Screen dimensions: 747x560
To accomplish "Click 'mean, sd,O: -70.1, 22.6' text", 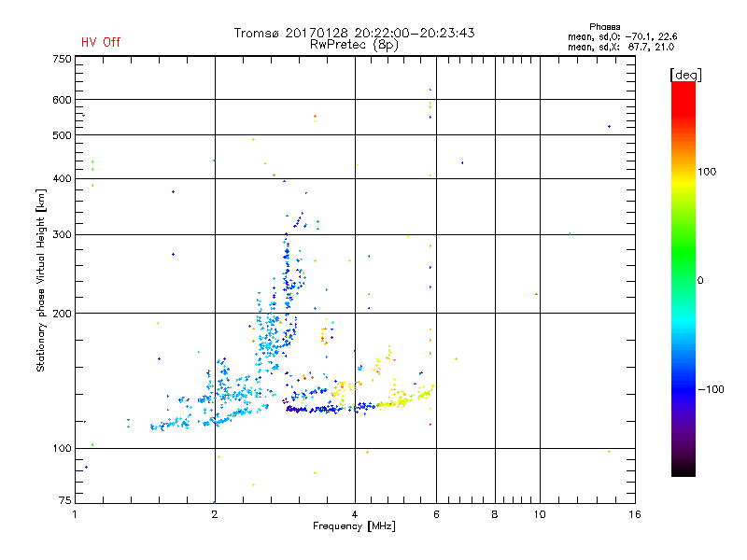I will tap(622, 36).
